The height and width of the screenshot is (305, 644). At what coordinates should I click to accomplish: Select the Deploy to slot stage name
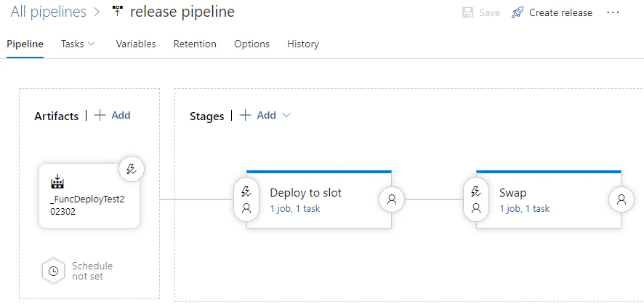point(305,192)
